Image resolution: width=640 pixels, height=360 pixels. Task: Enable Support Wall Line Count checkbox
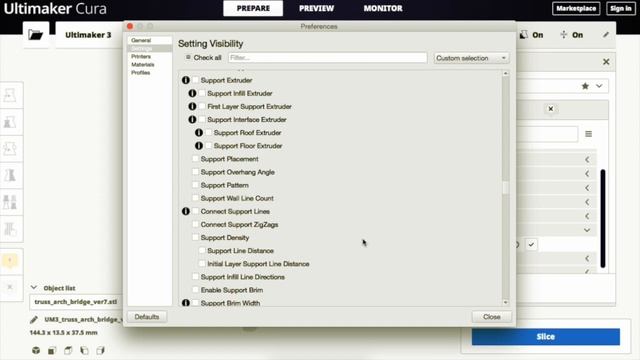196,198
